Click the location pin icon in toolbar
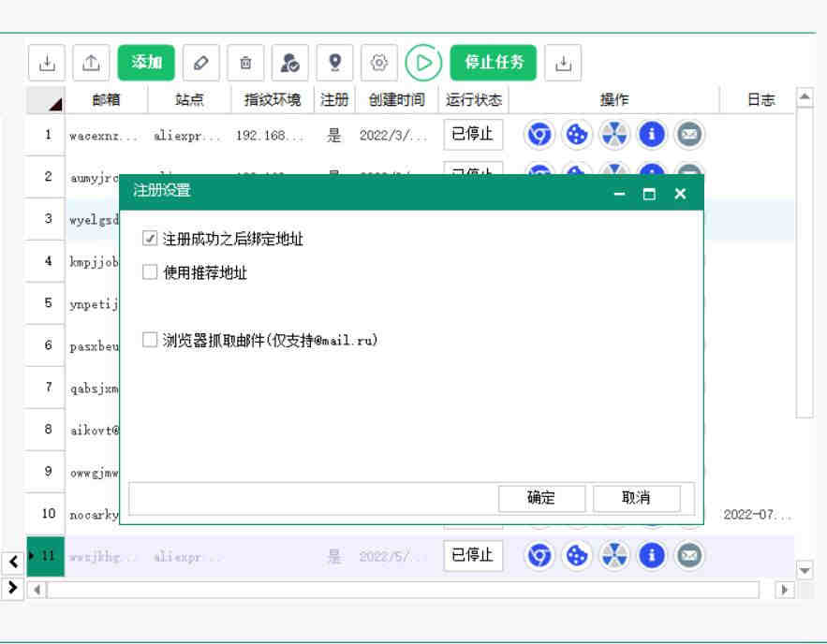827x644 pixels. (x=334, y=63)
